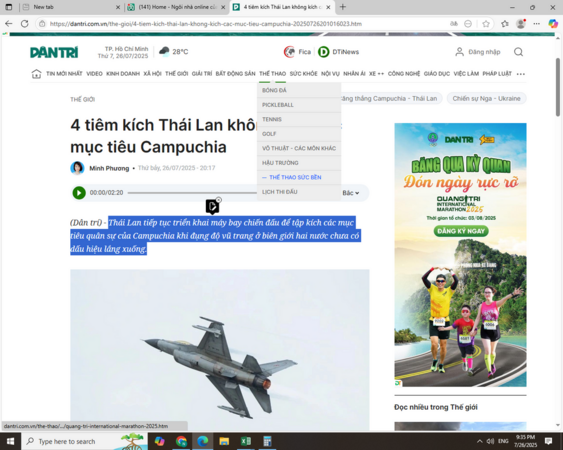Select THỂ THAO SỨC BỀN item

(299, 177)
